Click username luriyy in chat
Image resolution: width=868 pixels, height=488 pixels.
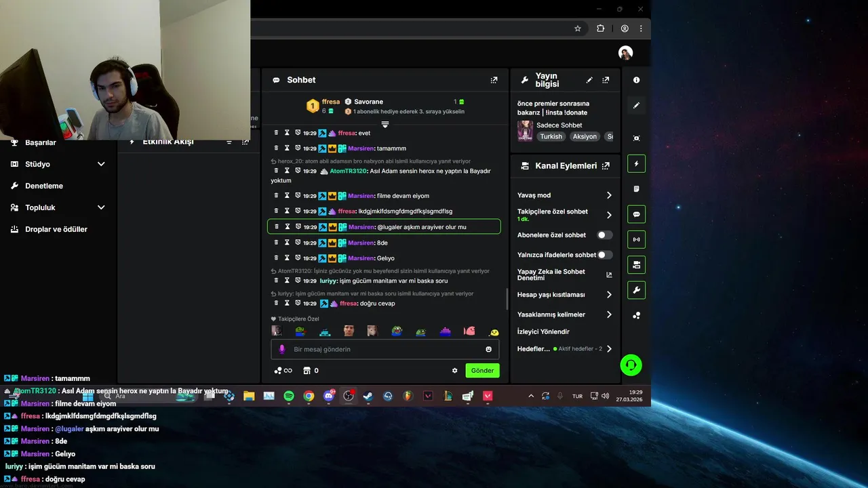point(328,281)
